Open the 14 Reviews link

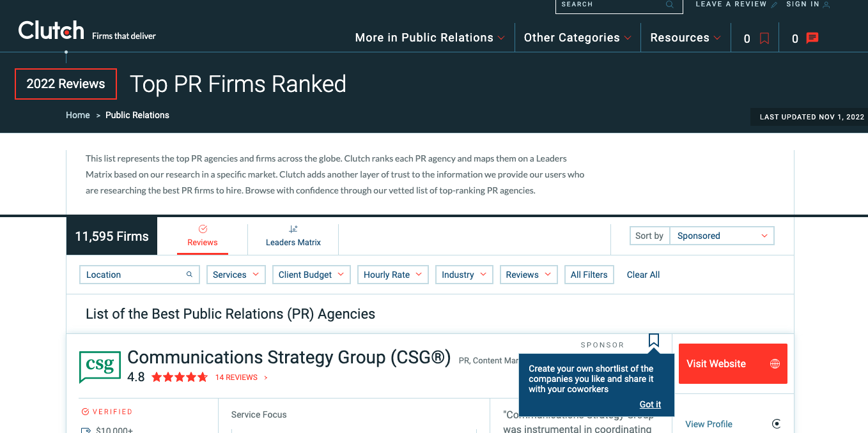point(236,377)
